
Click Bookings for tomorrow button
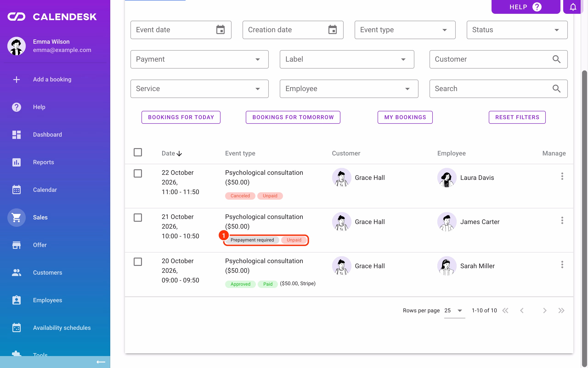tap(293, 117)
